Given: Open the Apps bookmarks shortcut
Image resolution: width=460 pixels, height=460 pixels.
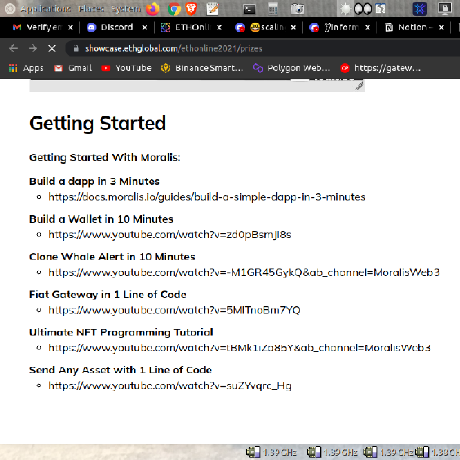Looking at the screenshot, I should point(26,68).
